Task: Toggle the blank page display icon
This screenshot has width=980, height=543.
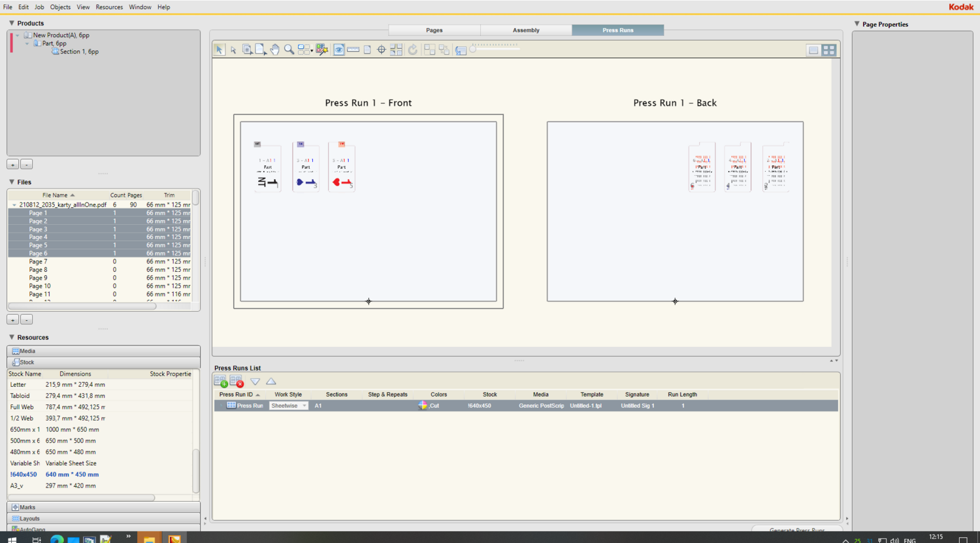Action: click(x=367, y=50)
